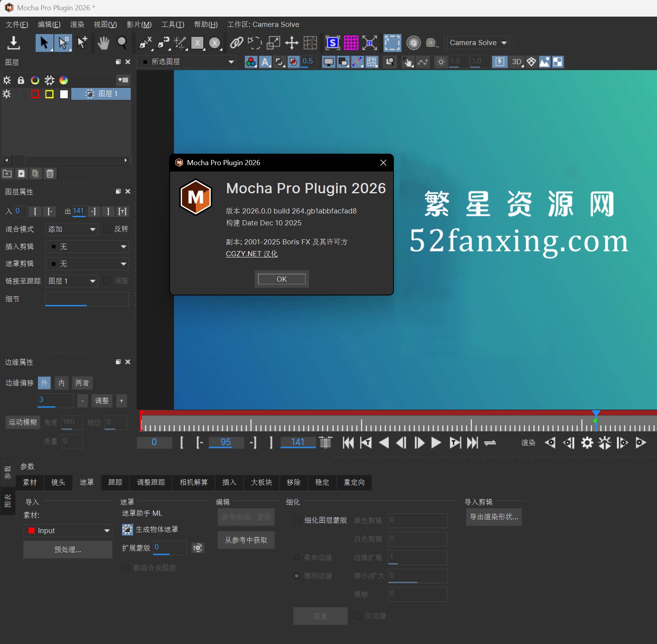Click the 预处理... button

(68, 549)
